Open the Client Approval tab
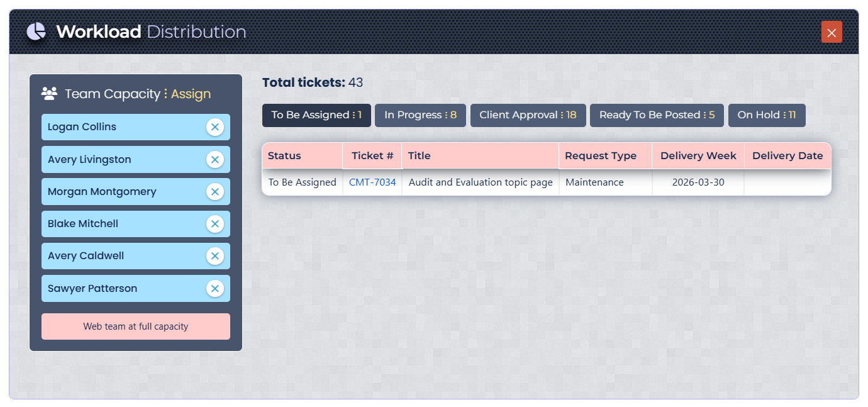The image size is (868, 407). [528, 115]
